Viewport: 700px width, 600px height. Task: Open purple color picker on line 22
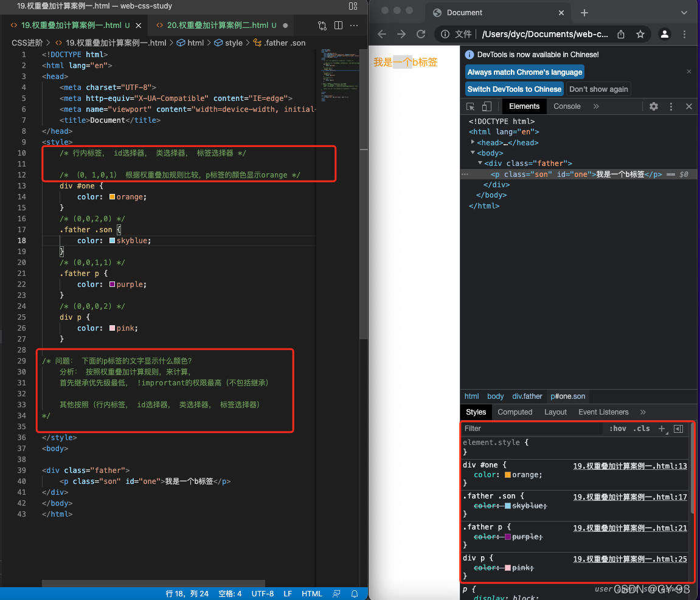tap(112, 284)
